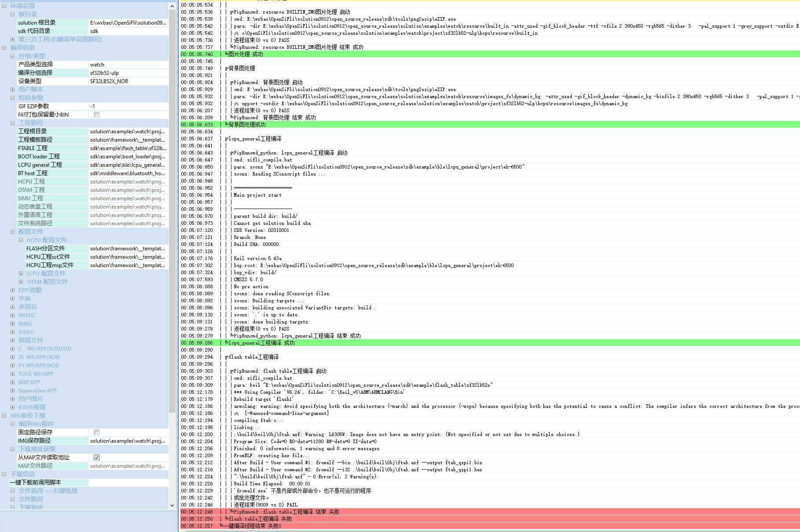Enable the FAT打包保留最小BIN checkbox
The image size is (800, 532).
click(96, 115)
